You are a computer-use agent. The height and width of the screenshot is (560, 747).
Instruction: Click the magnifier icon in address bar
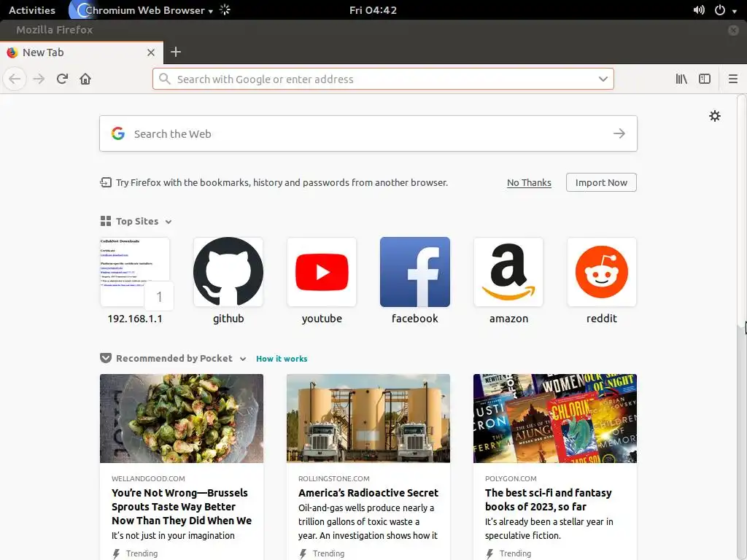click(x=164, y=79)
